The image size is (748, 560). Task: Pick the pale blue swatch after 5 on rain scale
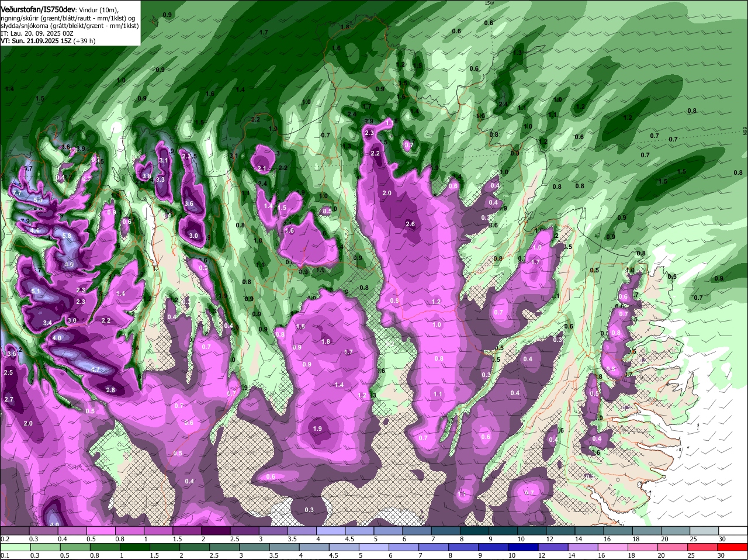point(375,547)
